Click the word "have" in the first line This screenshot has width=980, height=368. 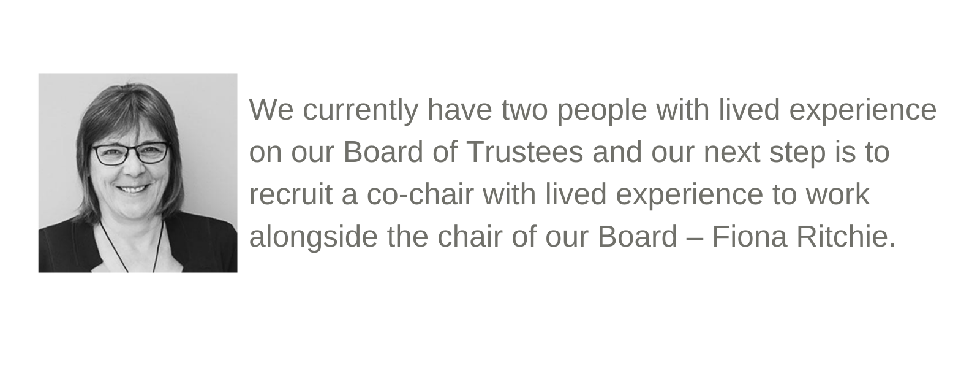point(459,110)
